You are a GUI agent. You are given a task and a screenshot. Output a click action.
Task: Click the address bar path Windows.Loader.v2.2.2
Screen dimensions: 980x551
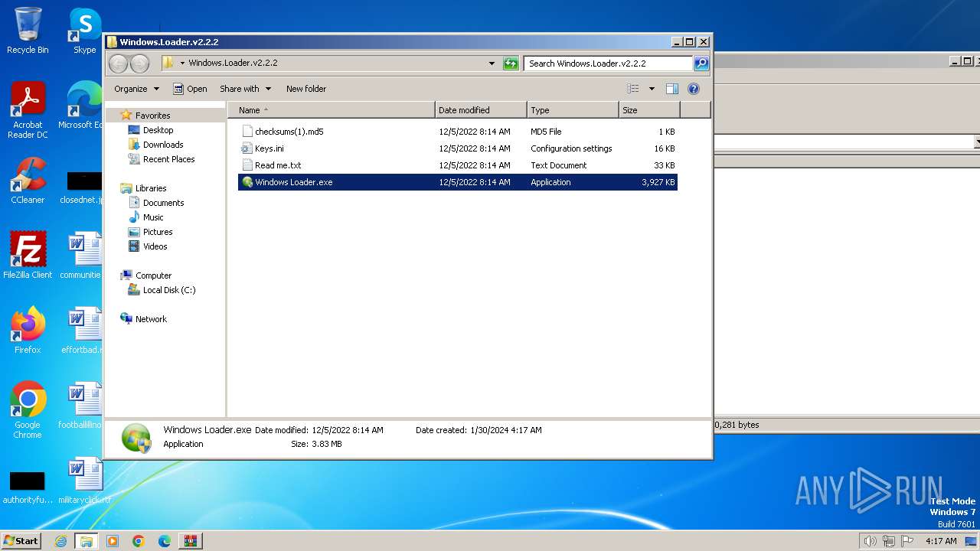tap(233, 64)
